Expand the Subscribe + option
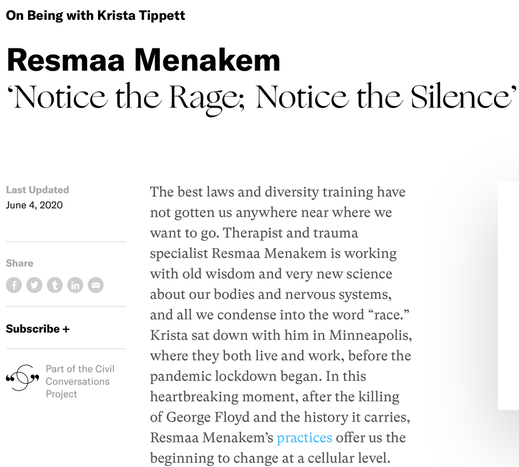 [x=38, y=329]
